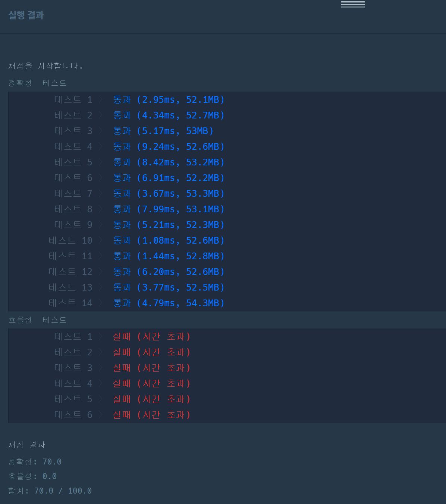Select the 합계: 70.0 / 100.0 total
Viewport: 446px width, 504px height.
50,491
